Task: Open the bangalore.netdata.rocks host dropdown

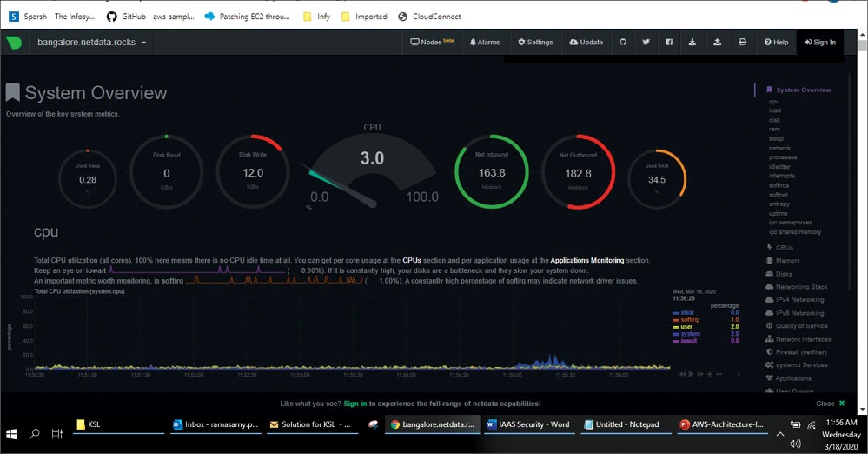Action: pyautogui.click(x=91, y=42)
